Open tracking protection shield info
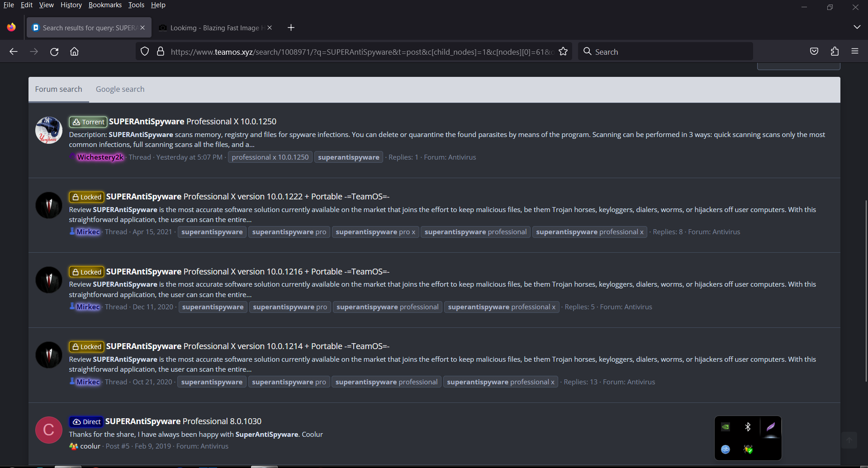 (145, 52)
